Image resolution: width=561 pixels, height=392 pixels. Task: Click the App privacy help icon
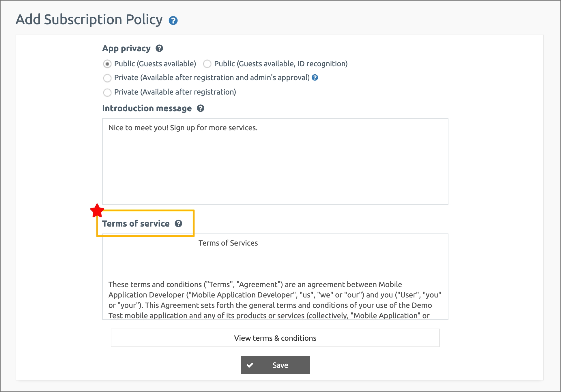[x=159, y=48]
